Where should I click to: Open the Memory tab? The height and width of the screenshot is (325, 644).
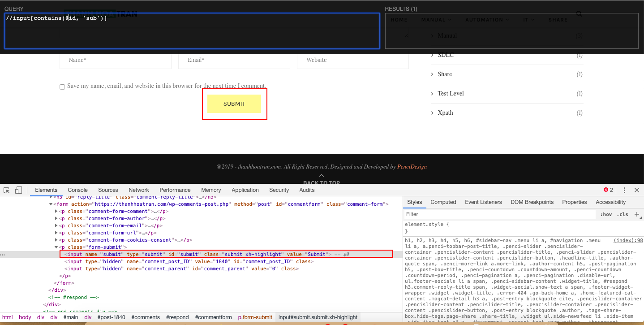211,190
